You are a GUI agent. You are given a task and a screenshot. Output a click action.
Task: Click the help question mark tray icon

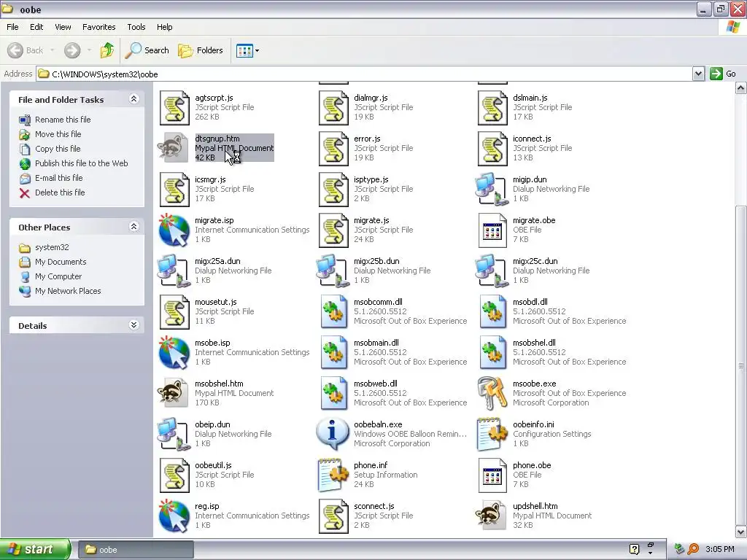point(634,549)
